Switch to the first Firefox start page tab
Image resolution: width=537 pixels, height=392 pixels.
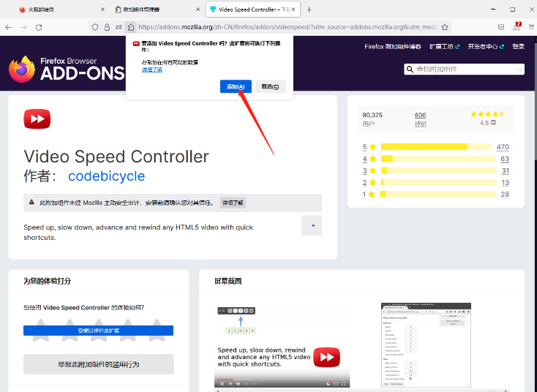pos(61,10)
